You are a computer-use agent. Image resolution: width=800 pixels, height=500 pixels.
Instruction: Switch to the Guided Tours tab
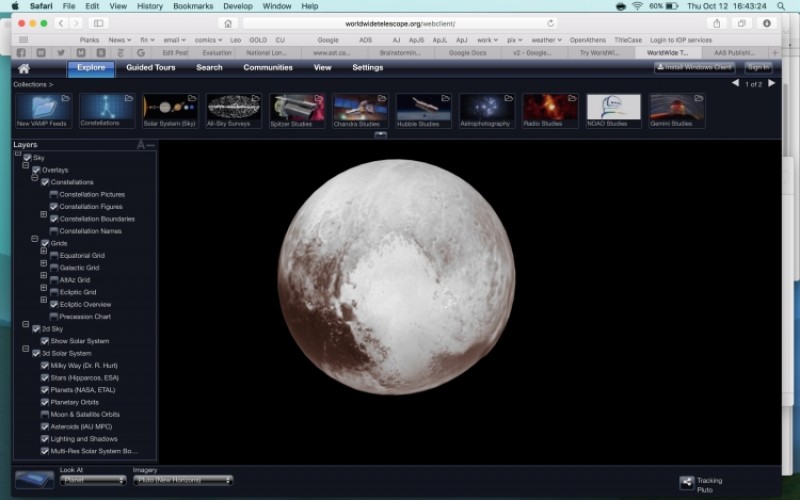151,67
